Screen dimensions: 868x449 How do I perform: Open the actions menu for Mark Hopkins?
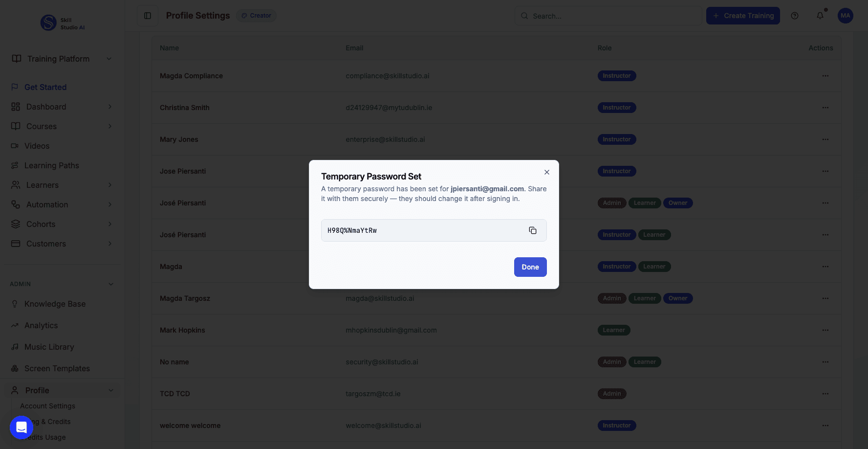[x=825, y=330]
